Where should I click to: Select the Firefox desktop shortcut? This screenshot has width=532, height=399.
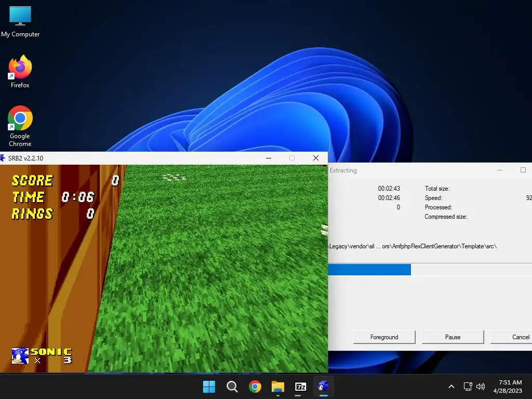[20, 72]
